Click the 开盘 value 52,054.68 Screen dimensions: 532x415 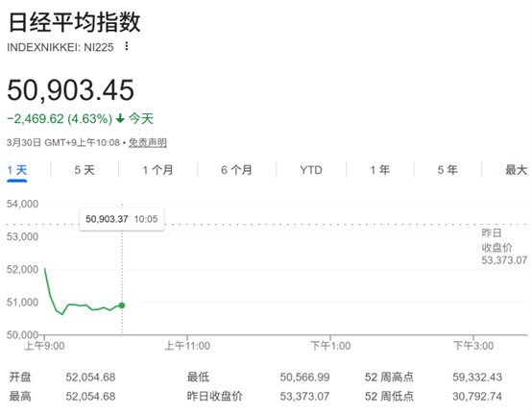[90, 377]
